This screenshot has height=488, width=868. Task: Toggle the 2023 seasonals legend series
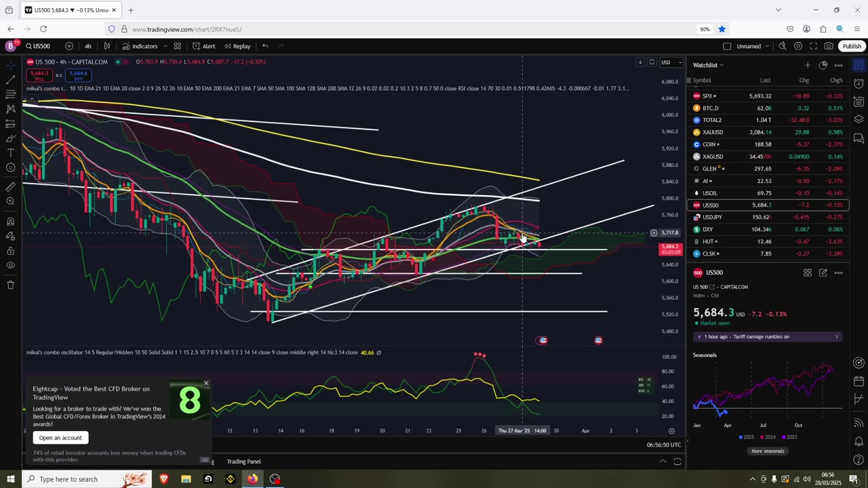[x=789, y=437]
